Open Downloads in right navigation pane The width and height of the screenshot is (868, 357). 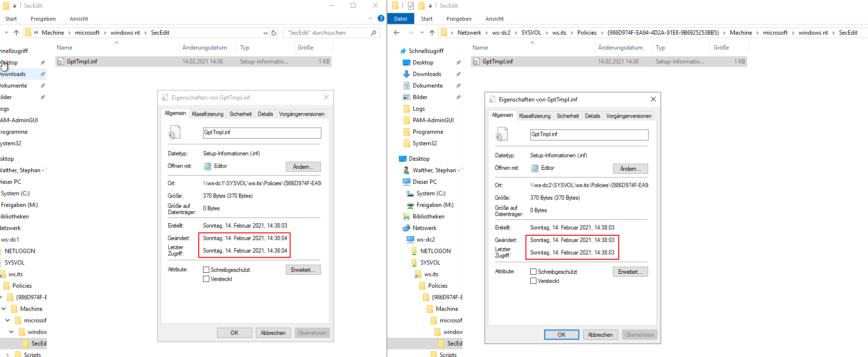pyautogui.click(x=427, y=74)
